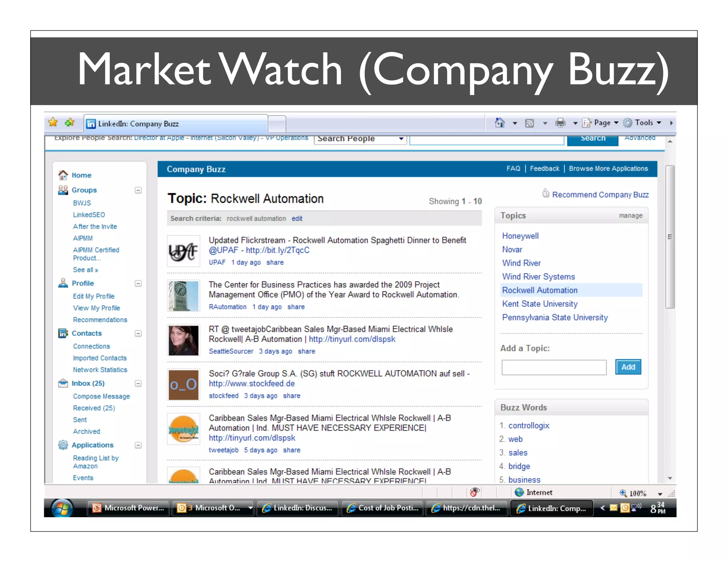Select the Honeywell topic
728x562 pixels.
click(x=520, y=236)
